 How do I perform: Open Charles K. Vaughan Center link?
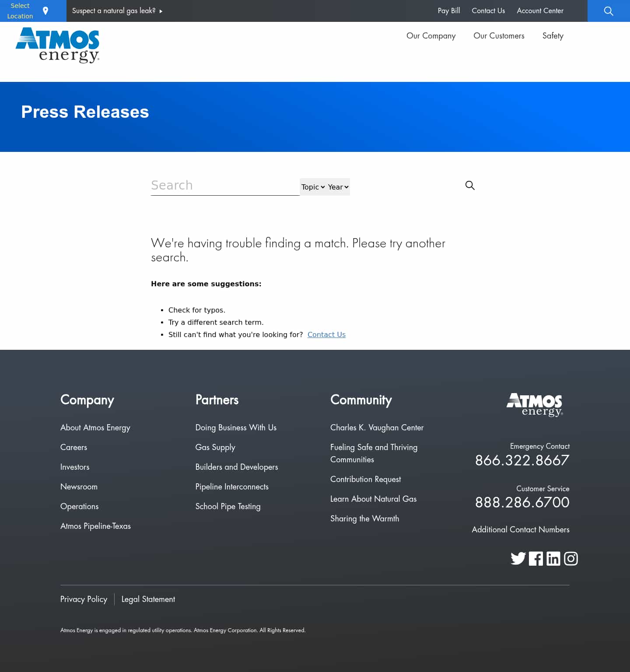pos(377,428)
